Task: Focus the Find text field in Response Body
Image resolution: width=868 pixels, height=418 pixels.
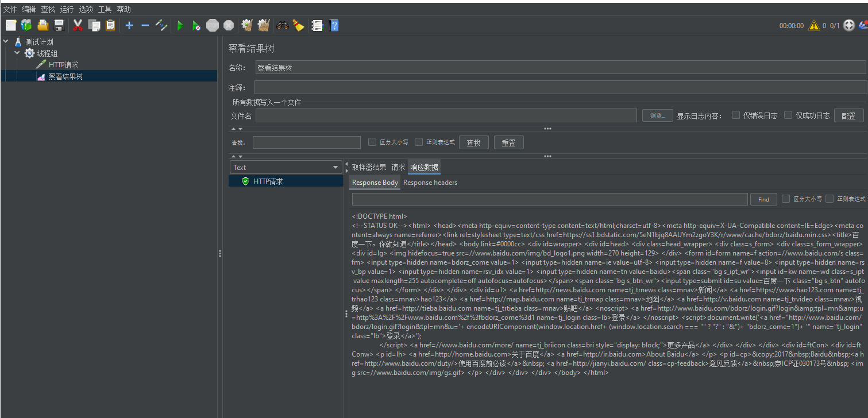Action: 550,199
